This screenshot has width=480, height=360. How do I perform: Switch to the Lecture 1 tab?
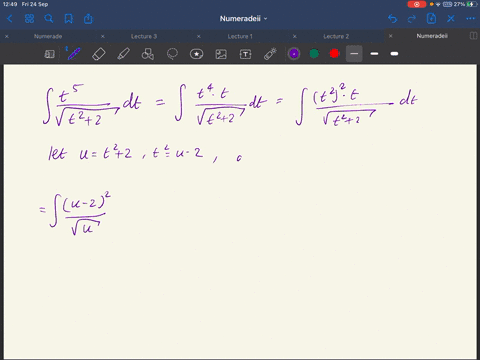click(240, 36)
